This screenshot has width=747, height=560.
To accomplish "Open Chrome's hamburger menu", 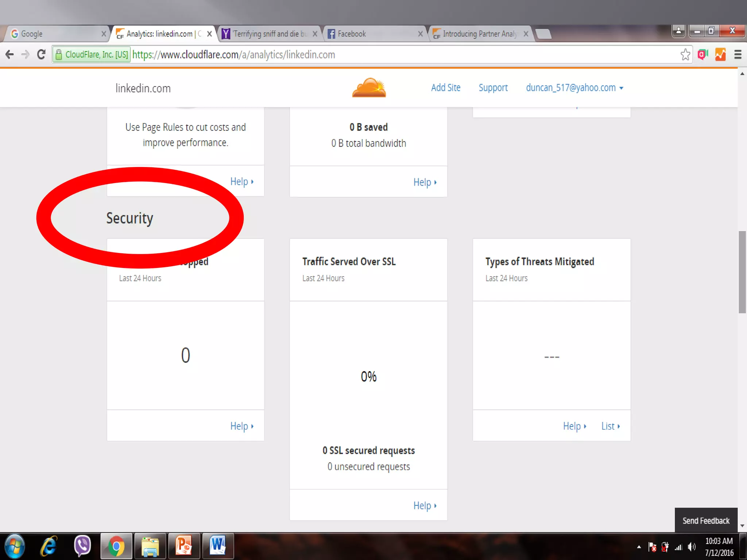I will click(x=738, y=55).
